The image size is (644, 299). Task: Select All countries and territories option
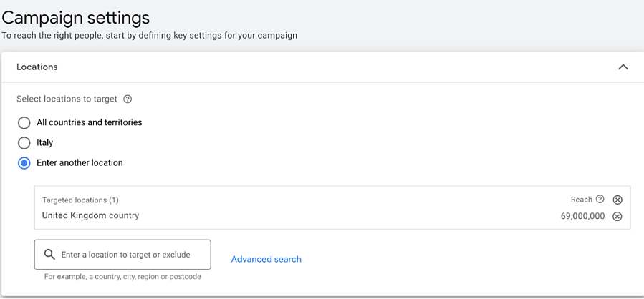(x=24, y=123)
